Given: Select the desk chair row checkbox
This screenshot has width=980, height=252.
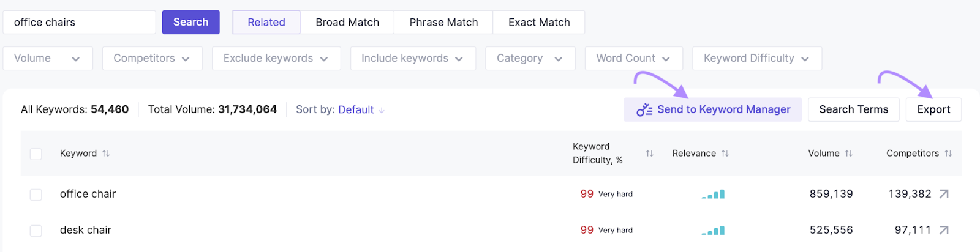Looking at the screenshot, I should [36, 231].
